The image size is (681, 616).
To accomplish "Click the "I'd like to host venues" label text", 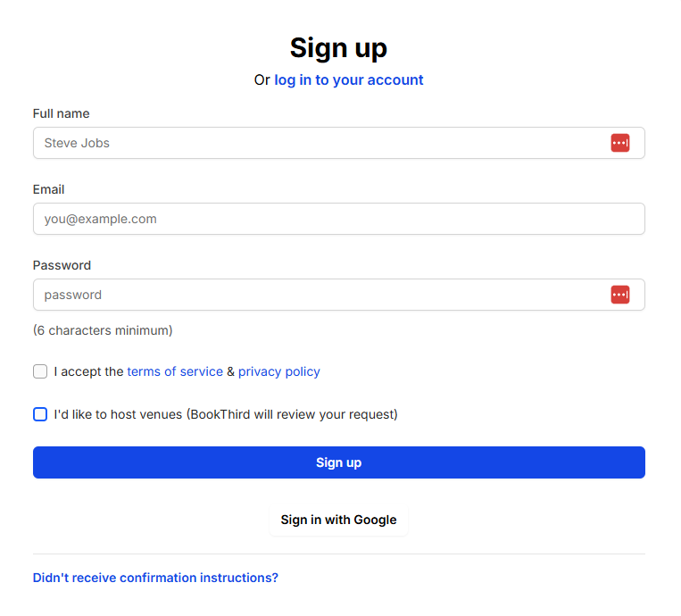I will point(226,414).
